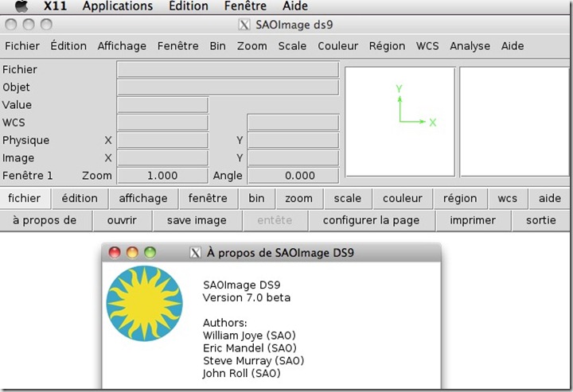Open the Zoom menu in ds9 menu bar

pos(252,46)
